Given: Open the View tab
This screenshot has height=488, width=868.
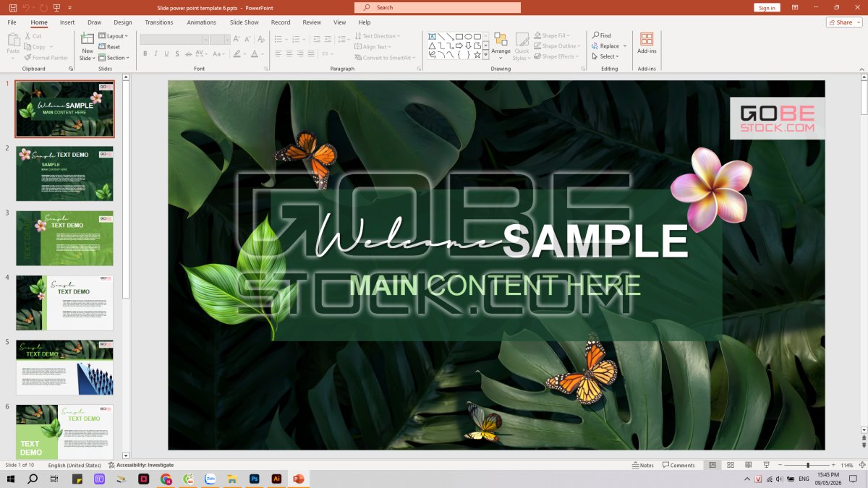Looking at the screenshot, I should pyautogui.click(x=339, y=22).
